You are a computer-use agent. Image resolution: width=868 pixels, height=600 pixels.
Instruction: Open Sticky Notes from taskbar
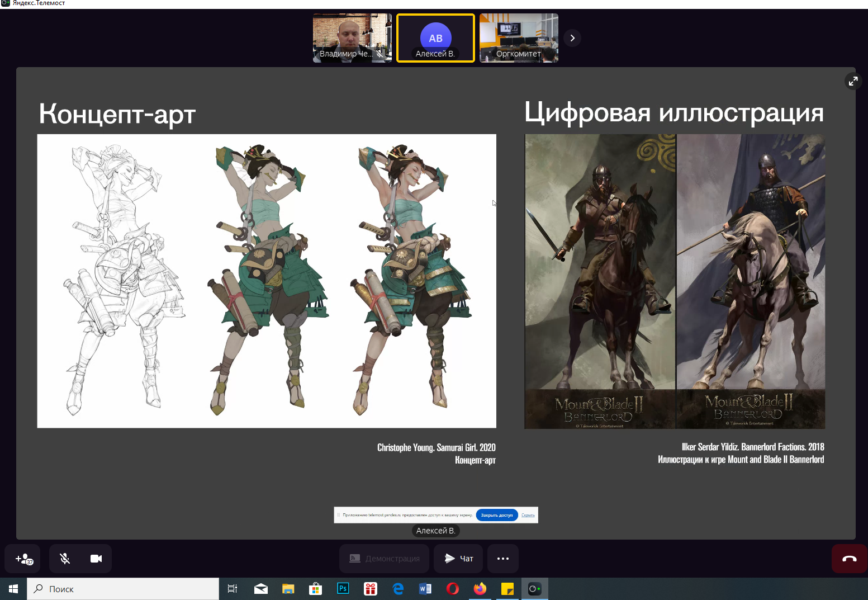tap(507, 589)
